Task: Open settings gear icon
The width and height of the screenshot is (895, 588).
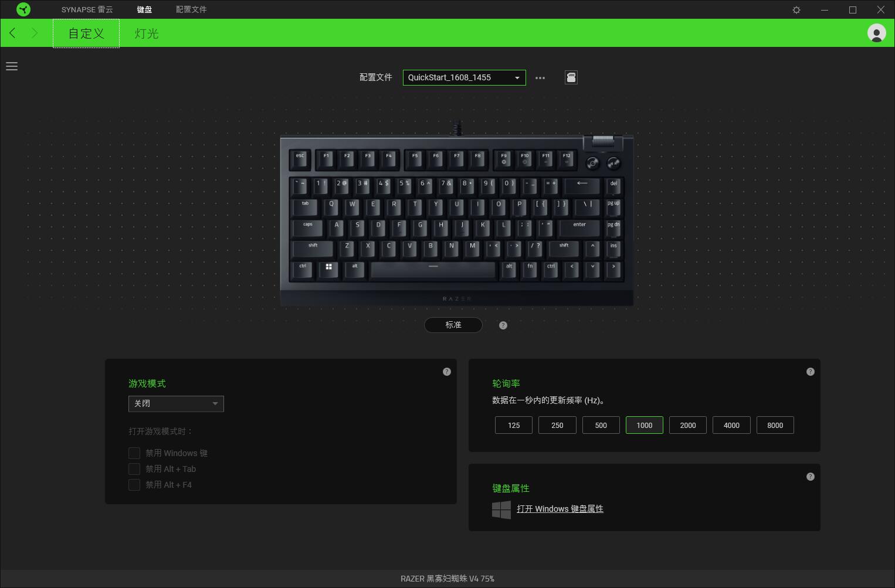Action: click(796, 10)
